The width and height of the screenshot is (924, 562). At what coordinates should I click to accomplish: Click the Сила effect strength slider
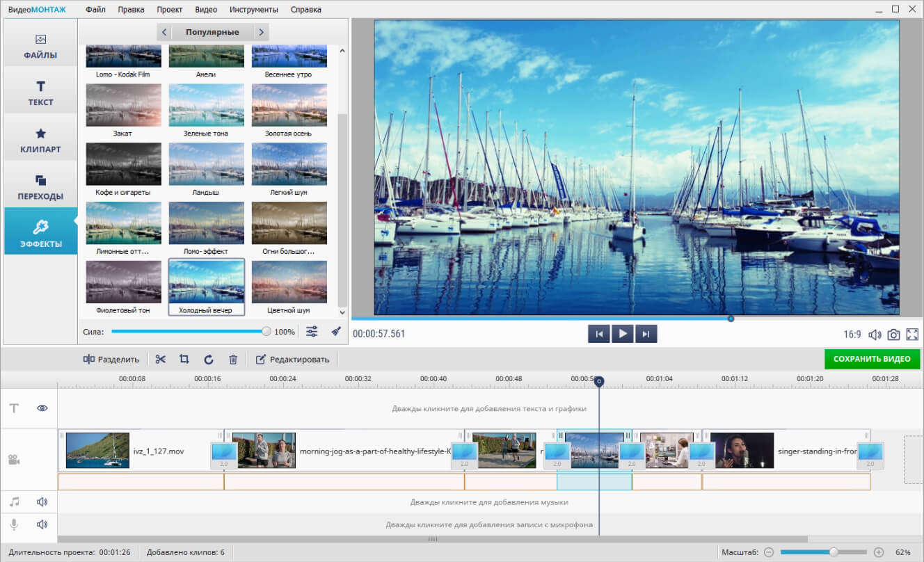tap(189, 332)
